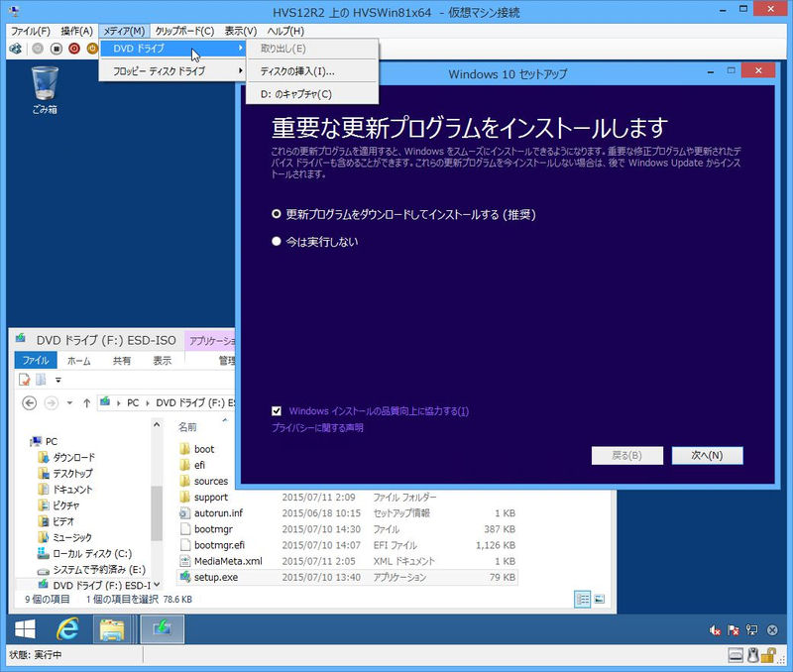
Task: Select the autorun.inf file name
Action: click(x=218, y=513)
